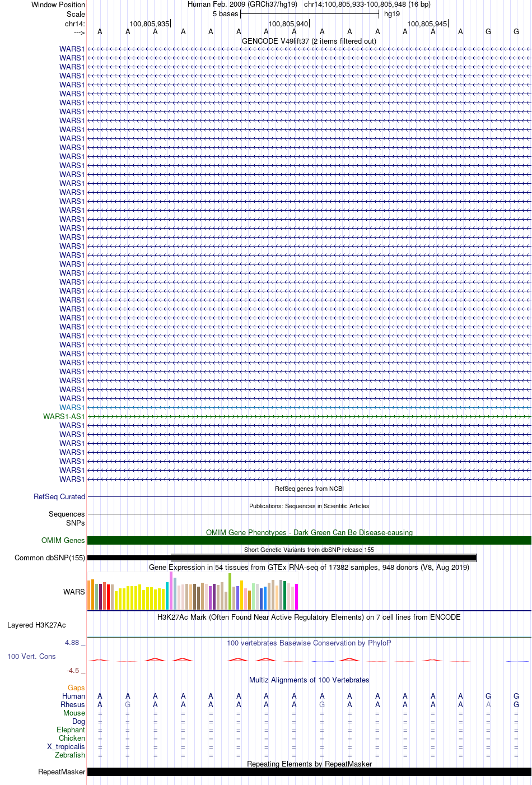This screenshot has height=785, width=532.
Task: Select the light blue WARS1 transcript label
Action: pos(72,407)
